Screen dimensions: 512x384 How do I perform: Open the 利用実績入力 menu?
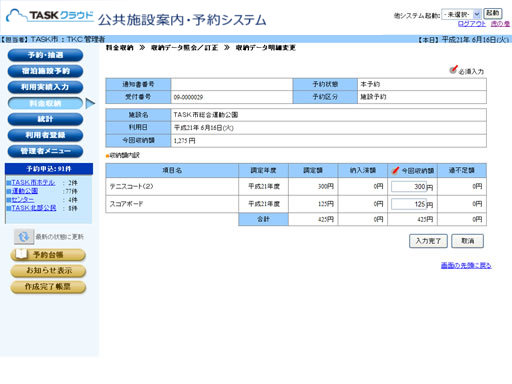pyautogui.click(x=45, y=87)
